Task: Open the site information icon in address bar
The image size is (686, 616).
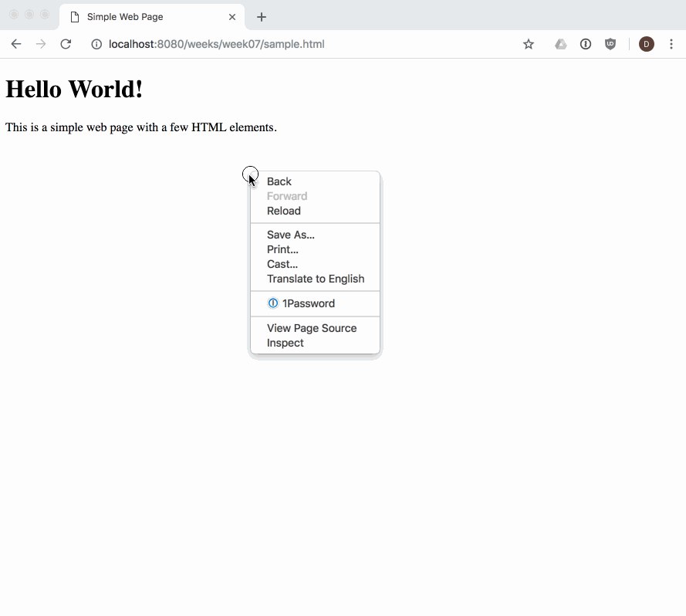Action: 96,44
